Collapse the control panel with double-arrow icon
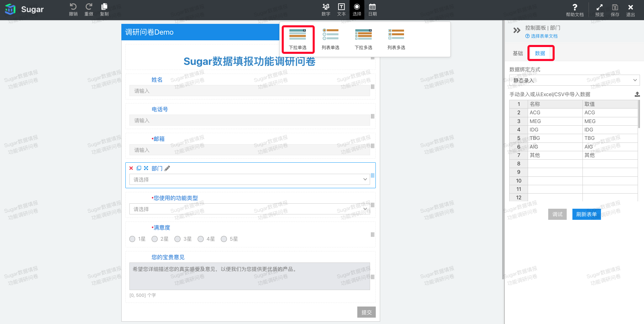 [517, 31]
